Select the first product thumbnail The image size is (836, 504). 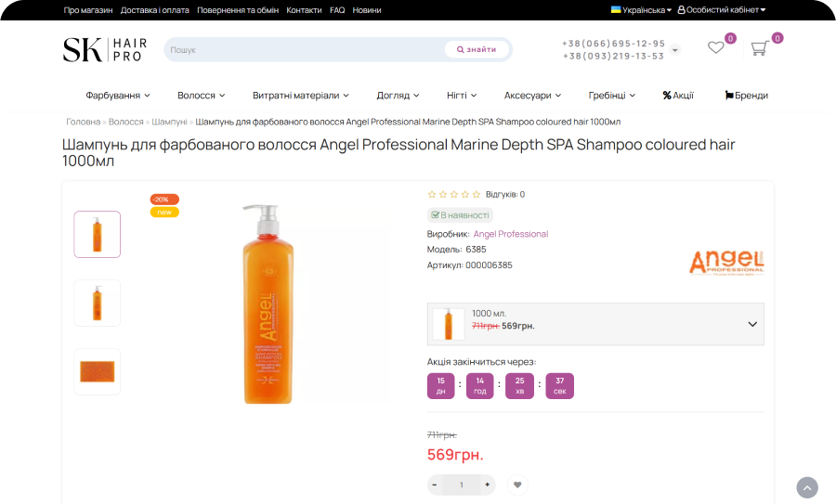pos(97,235)
